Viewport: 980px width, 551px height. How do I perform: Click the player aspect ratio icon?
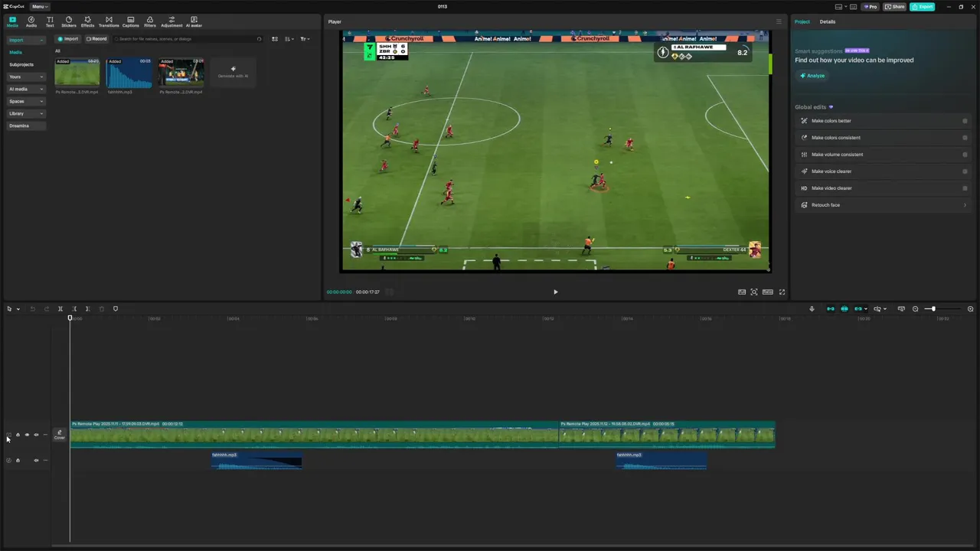click(x=768, y=292)
